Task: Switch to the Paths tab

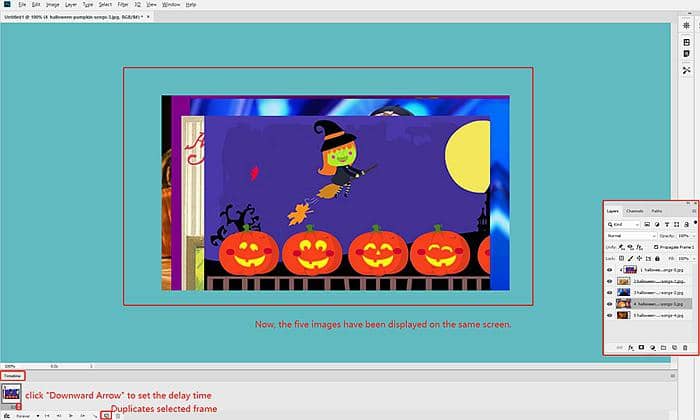Action: pyautogui.click(x=657, y=211)
